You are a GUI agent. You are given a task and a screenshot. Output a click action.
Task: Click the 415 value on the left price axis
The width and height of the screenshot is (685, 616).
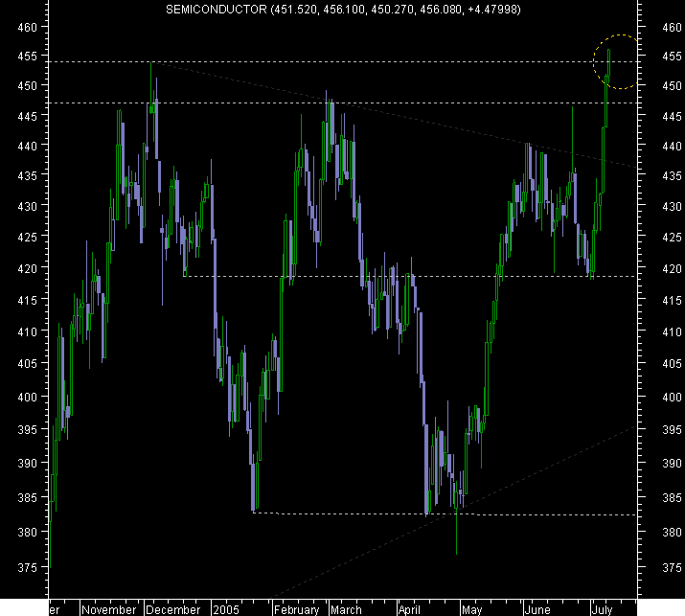[27, 300]
